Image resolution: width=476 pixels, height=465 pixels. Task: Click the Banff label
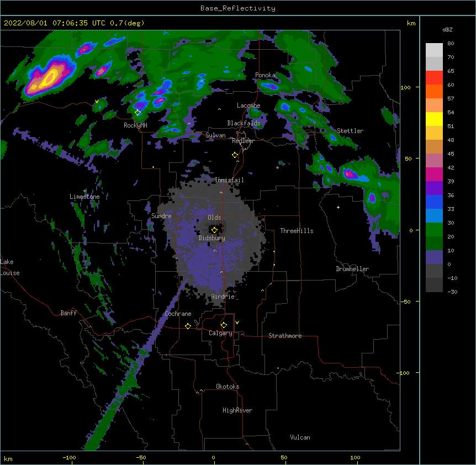pos(68,313)
